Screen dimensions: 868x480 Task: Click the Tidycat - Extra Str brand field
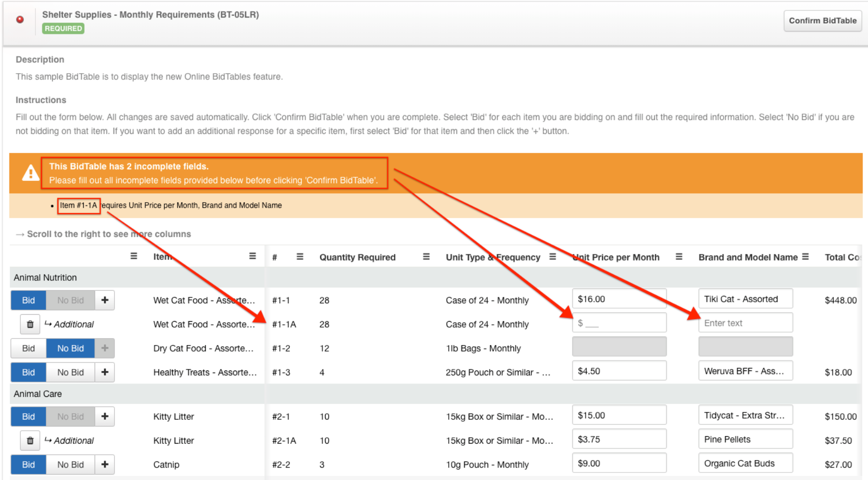point(745,415)
